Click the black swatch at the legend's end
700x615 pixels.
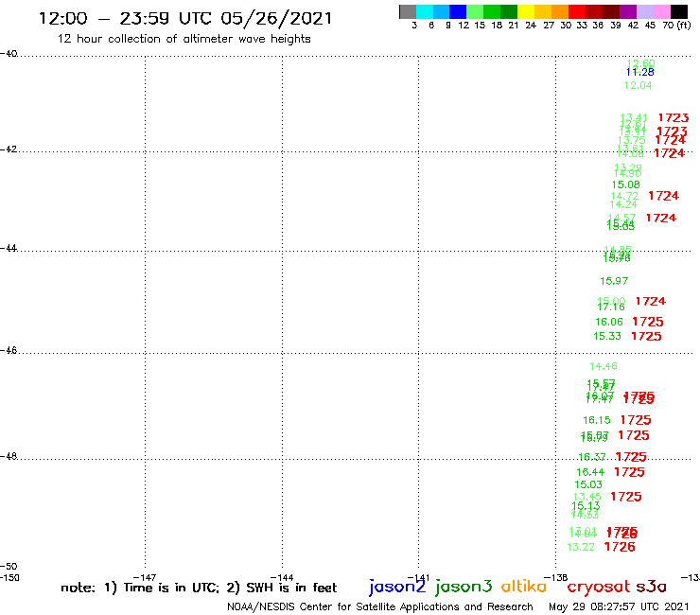pyautogui.click(x=679, y=11)
